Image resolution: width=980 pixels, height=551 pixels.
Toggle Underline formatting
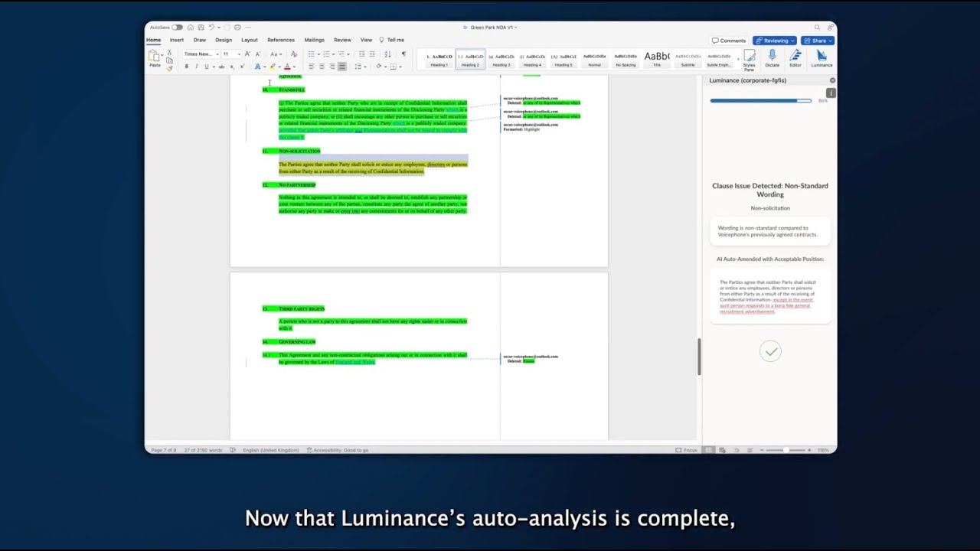click(x=206, y=67)
